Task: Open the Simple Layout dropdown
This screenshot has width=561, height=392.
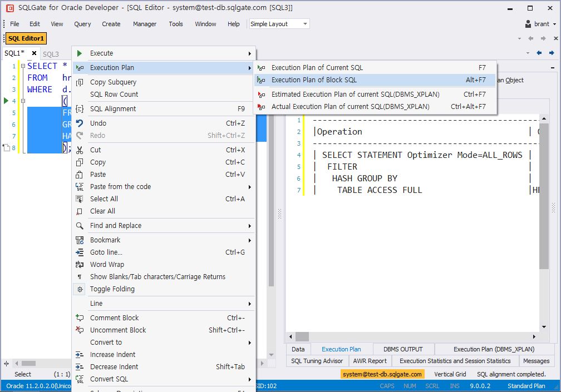Action: 305,24
